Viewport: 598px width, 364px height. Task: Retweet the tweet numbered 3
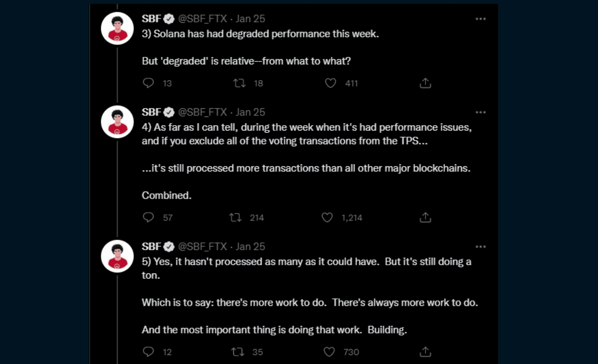[239, 83]
